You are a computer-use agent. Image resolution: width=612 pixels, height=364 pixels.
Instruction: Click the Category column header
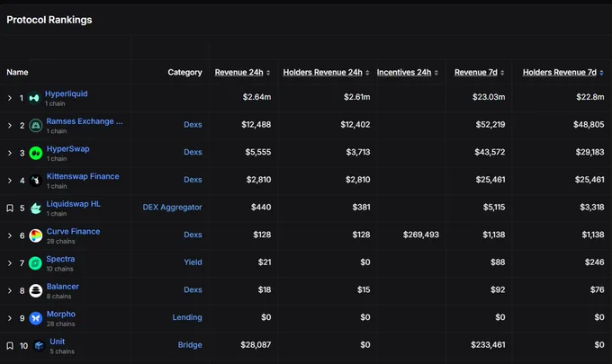(x=185, y=73)
